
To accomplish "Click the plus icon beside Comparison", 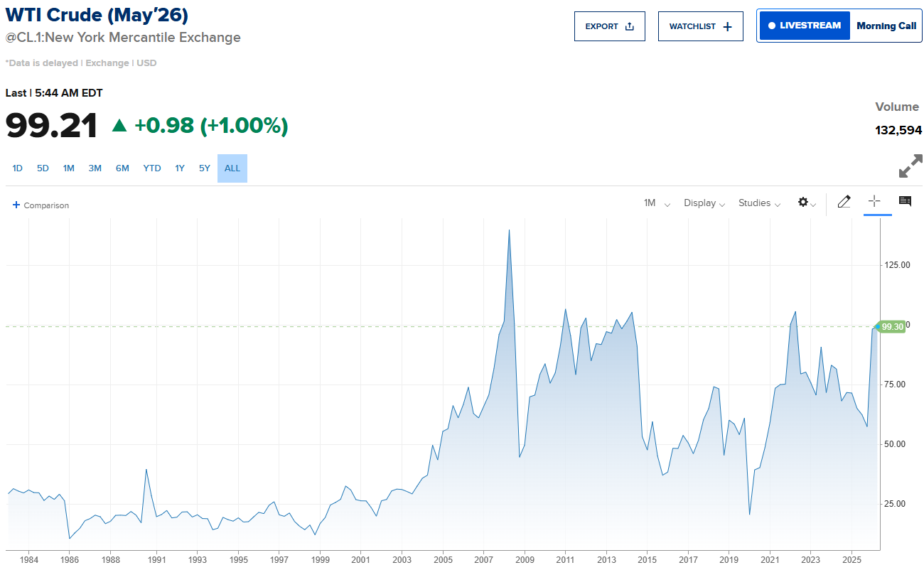I will point(16,205).
